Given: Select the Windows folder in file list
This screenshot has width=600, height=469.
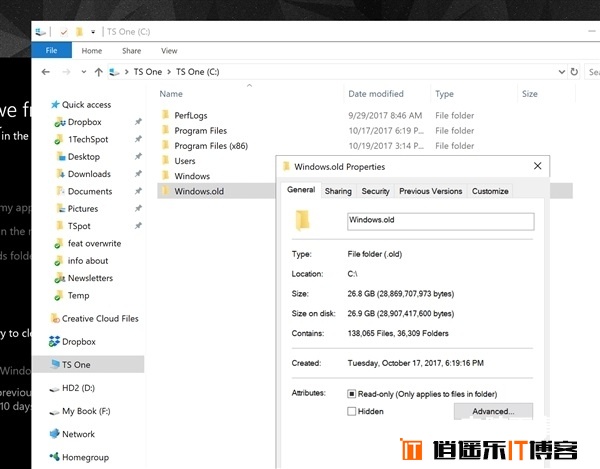Looking at the screenshot, I should click(192, 176).
